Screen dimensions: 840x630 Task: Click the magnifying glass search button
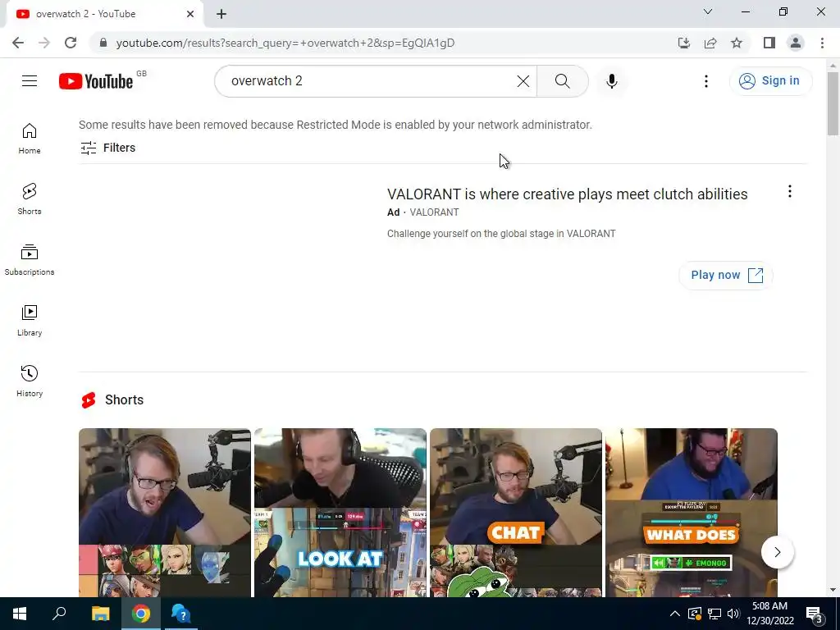pos(563,81)
